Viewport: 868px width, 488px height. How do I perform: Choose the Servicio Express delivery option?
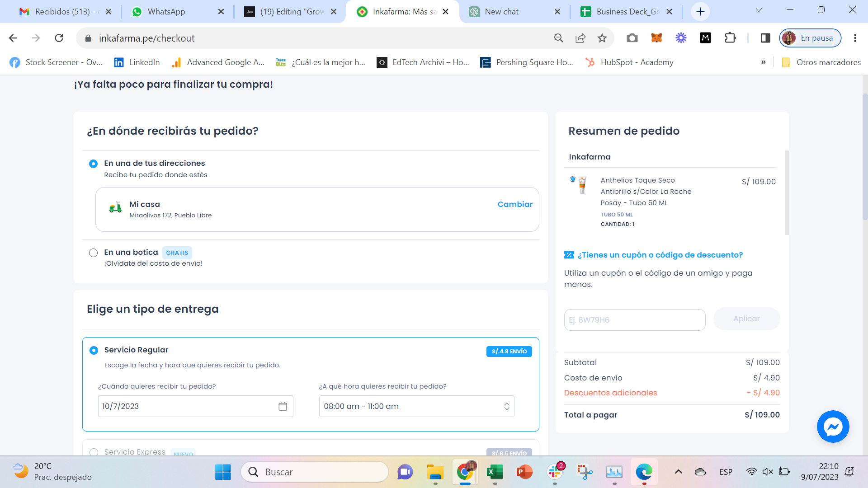click(94, 452)
